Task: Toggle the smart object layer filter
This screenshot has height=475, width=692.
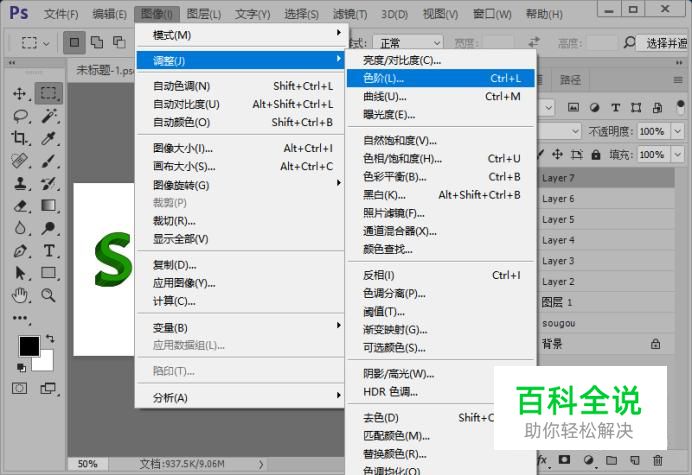Action: pos(657,107)
